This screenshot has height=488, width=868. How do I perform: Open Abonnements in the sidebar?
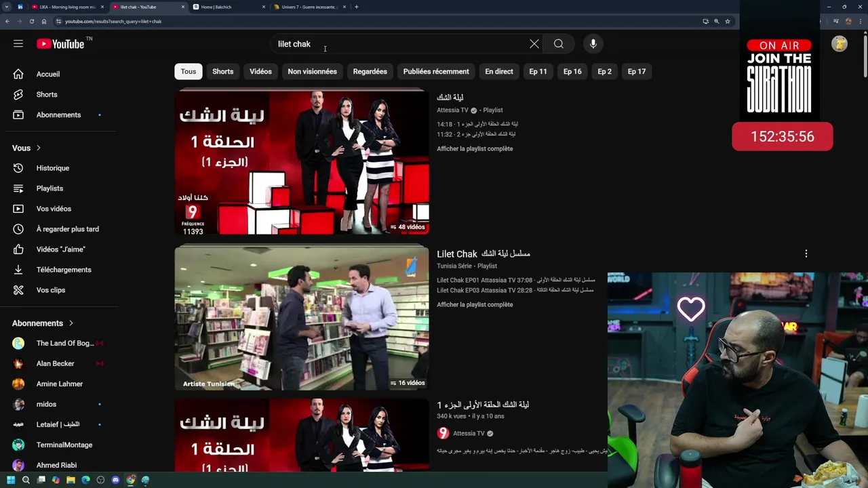tap(58, 115)
